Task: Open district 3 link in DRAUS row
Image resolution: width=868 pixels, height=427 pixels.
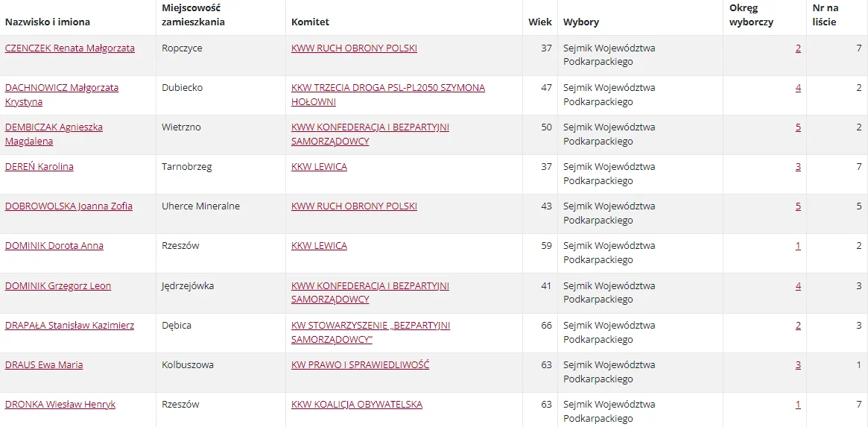Action: [x=798, y=365]
